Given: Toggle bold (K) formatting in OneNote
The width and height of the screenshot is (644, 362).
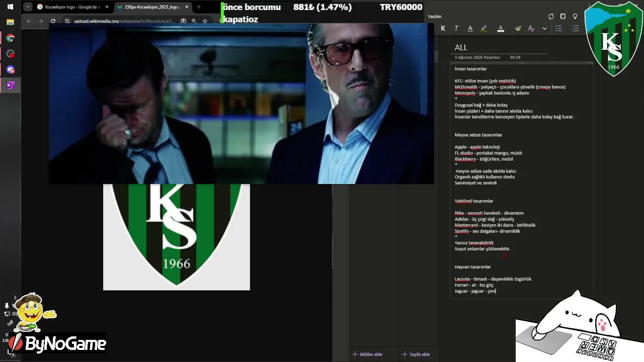Looking at the screenshot, I should pos(443,29).
